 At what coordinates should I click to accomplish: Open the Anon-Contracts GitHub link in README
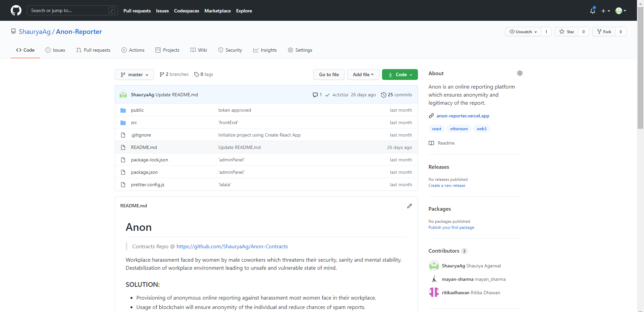coord(232,247)
